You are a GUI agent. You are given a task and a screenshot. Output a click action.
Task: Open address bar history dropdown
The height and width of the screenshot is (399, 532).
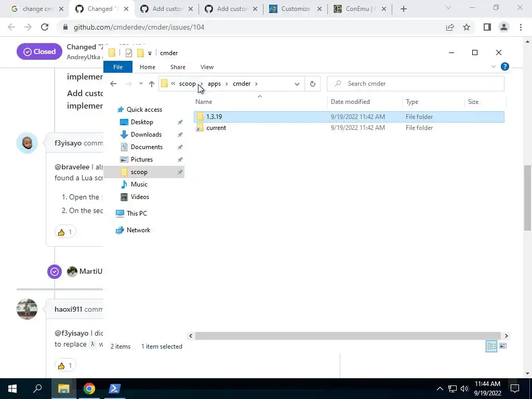tap(297, 84)
